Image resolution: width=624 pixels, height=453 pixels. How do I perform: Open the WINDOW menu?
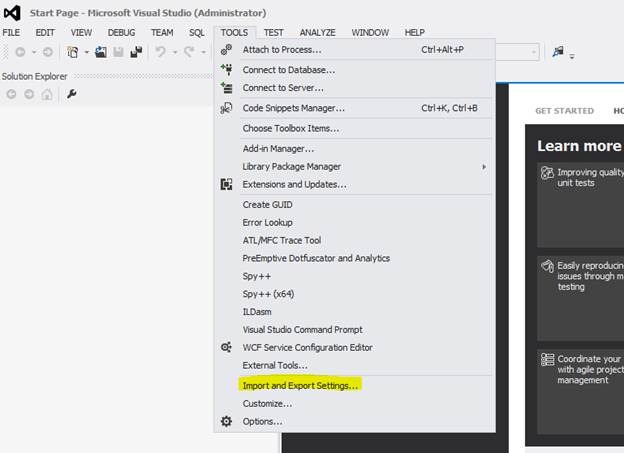[x=370, y=33]
